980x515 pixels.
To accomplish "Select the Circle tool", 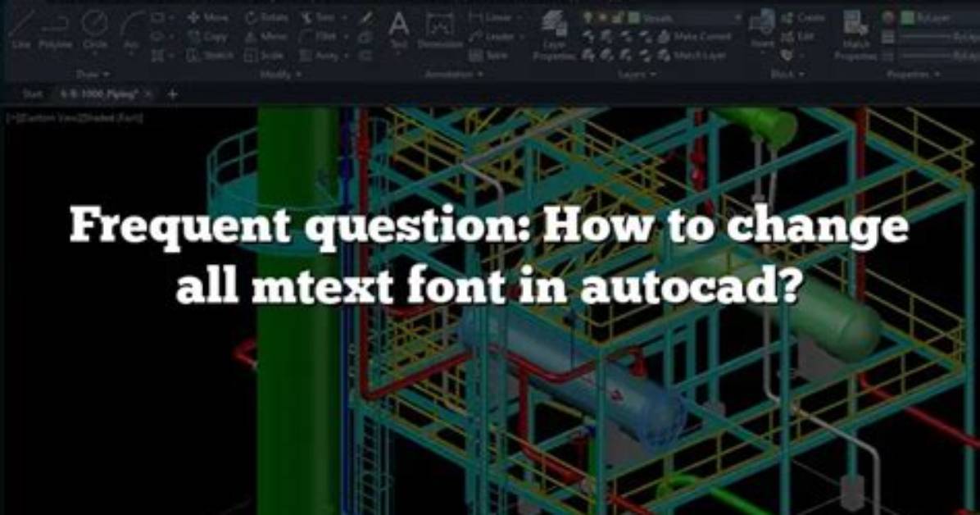I will 94,30.
